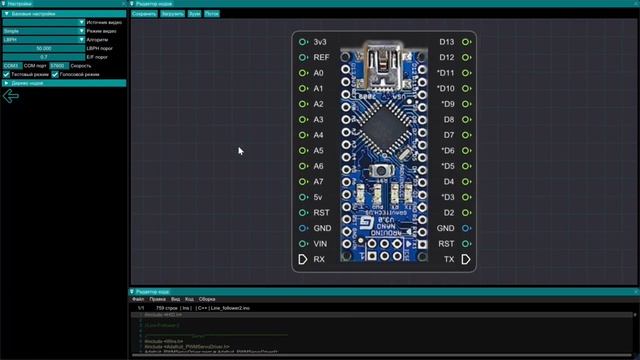Click the back arrow in settings panel
Image resolution: width=640 pixels, height=360 pixels.
click(11, 96)
